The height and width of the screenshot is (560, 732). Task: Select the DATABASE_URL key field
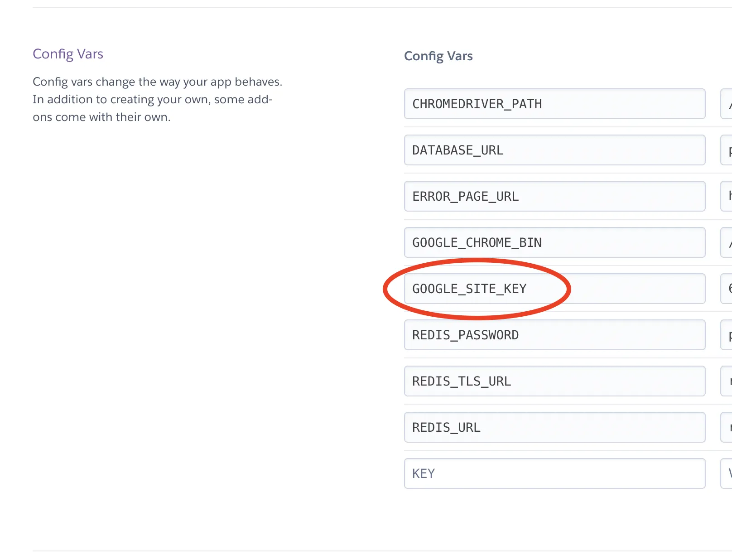[x=554, y=150]
